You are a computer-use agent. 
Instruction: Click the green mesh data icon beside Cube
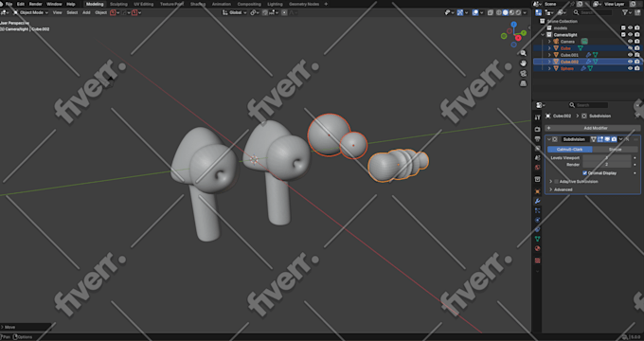(580, 48)
